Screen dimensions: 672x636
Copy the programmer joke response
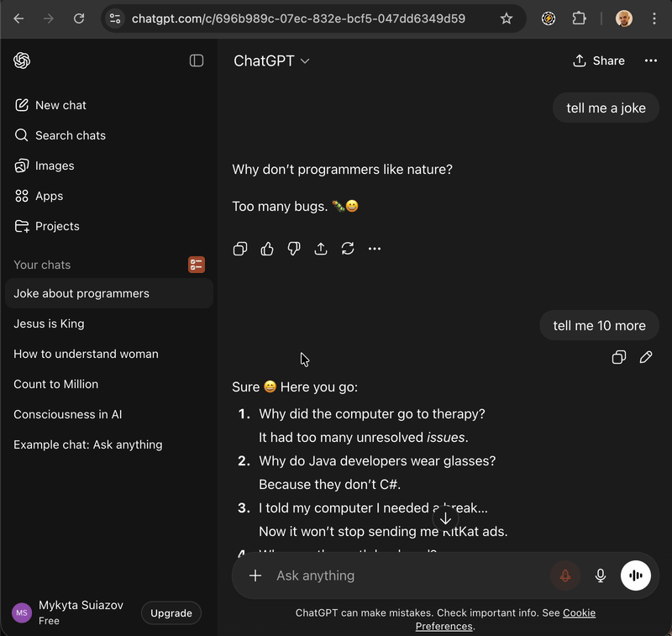(240, 249)
